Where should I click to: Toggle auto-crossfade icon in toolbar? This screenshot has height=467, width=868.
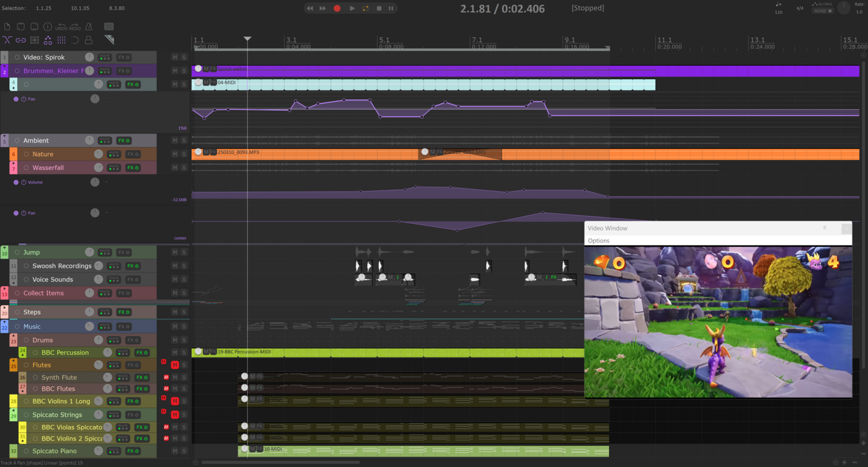pos(7,40)
